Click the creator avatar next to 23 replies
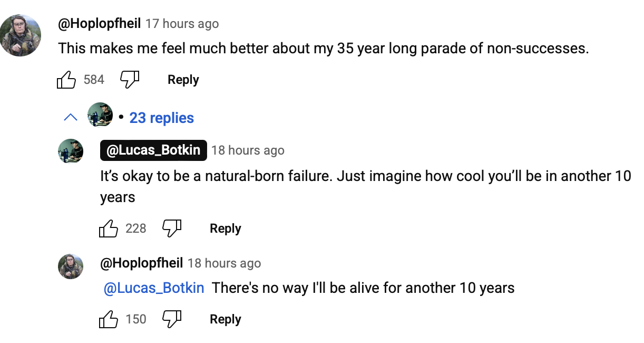 [x=100, y=115]
